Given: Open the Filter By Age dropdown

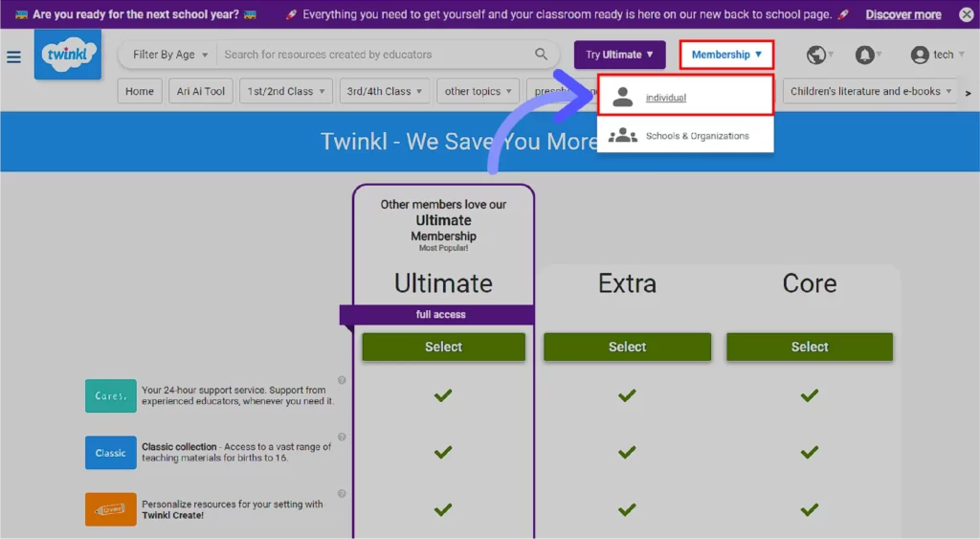Looking at the screenshot, I should [x=170, y=55].
